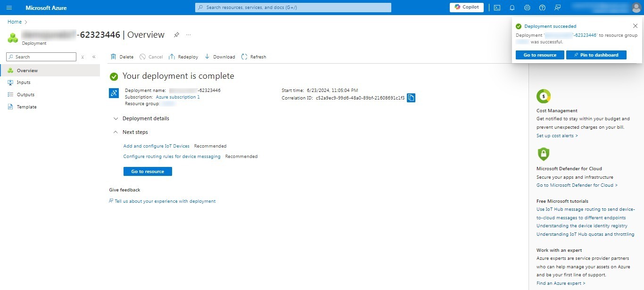
Task: Open Add and configure IoT Devices link
Action: pos(157,146)
